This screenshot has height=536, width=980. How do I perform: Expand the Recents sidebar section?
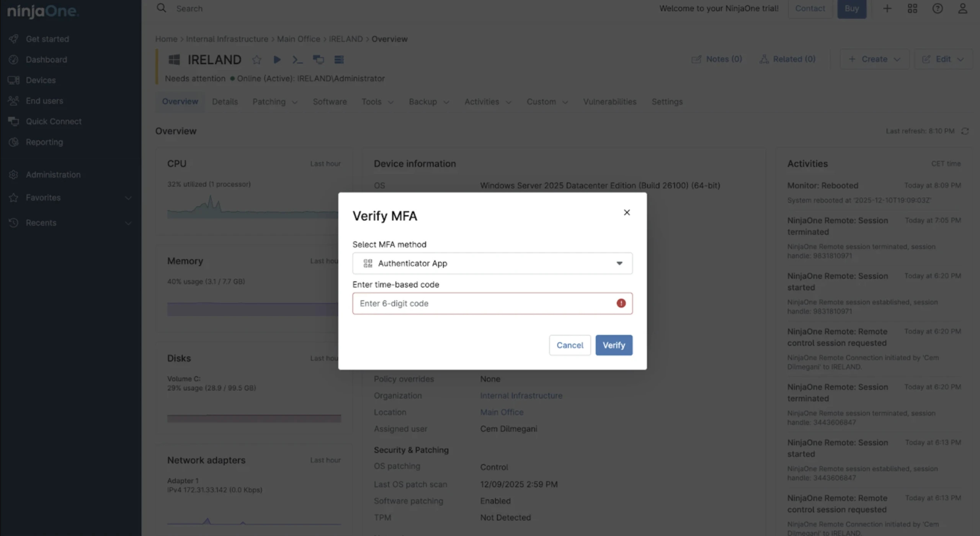pyautogui.click(x=128, y=223)
